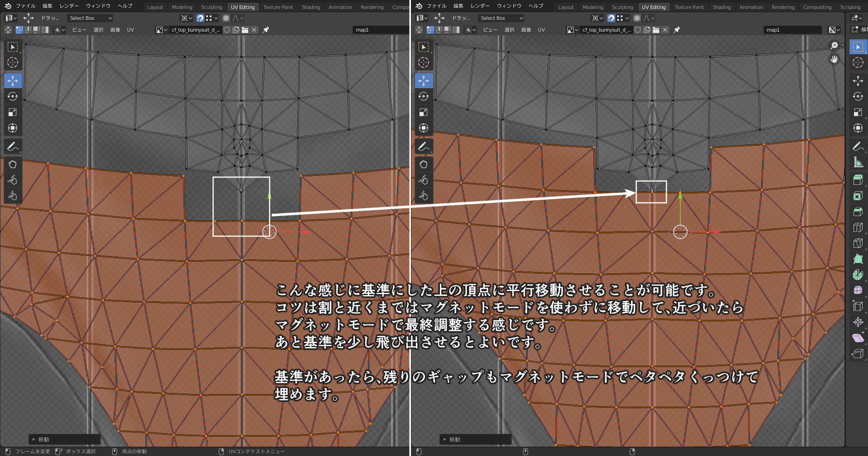The height and width of the screenshot is (456, 868).
Task: Enable edge select mode in left editor
Action: click(x=28, y=30)
